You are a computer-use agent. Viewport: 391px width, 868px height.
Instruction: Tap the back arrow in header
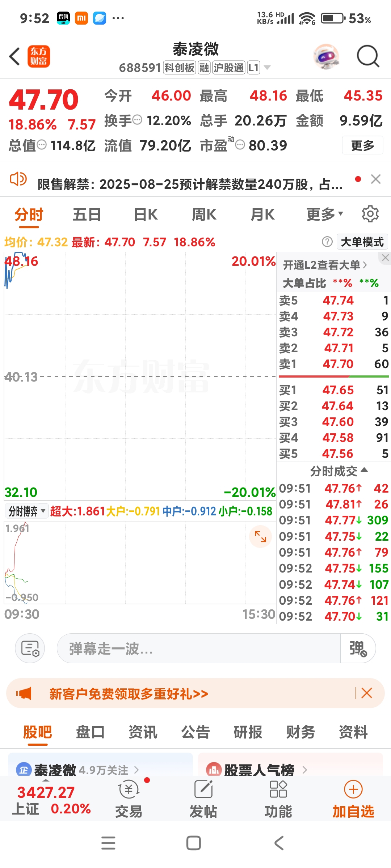14,57
